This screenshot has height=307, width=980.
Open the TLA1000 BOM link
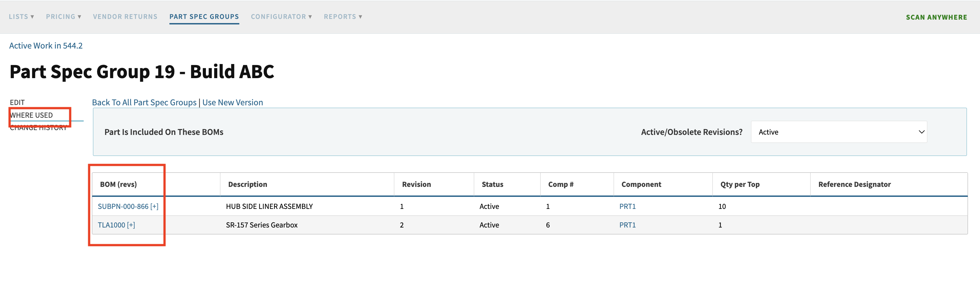[111, 225]
